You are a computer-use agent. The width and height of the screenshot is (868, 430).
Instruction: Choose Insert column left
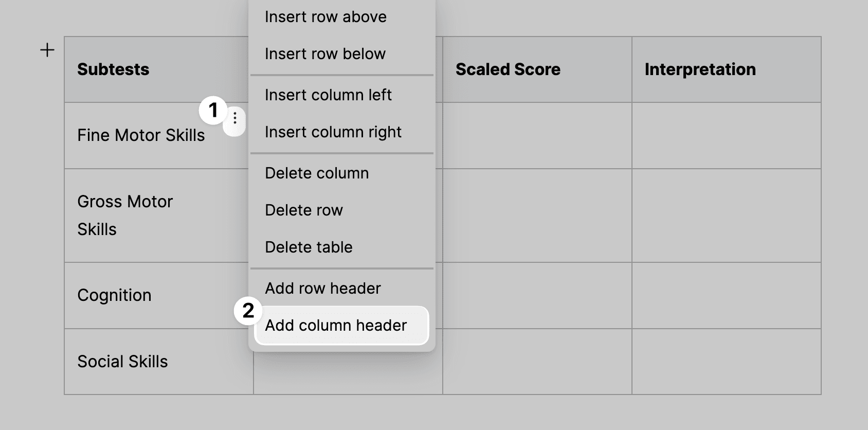point(329,95)
